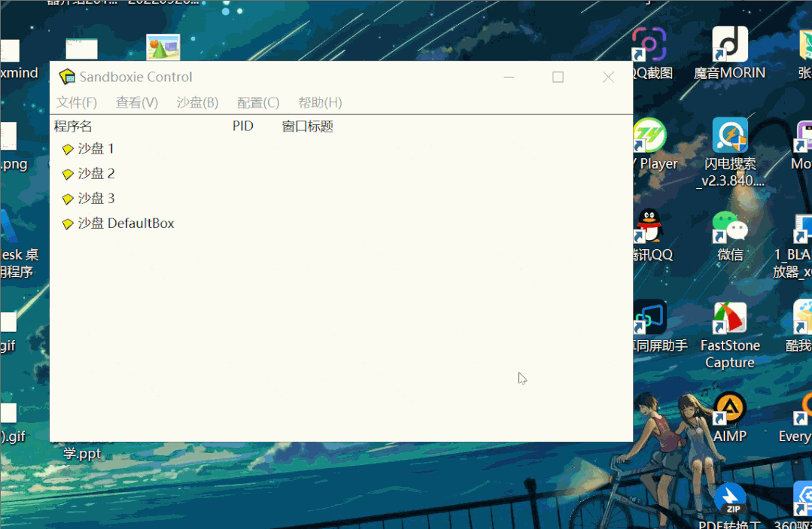The image size is (812, 529).
Task: Select the 沙盘 1 row
Action: 87,149
